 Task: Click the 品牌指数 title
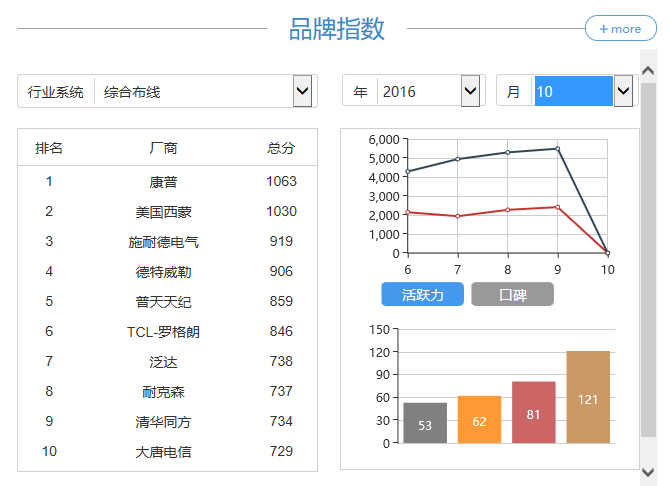(337, 29)
